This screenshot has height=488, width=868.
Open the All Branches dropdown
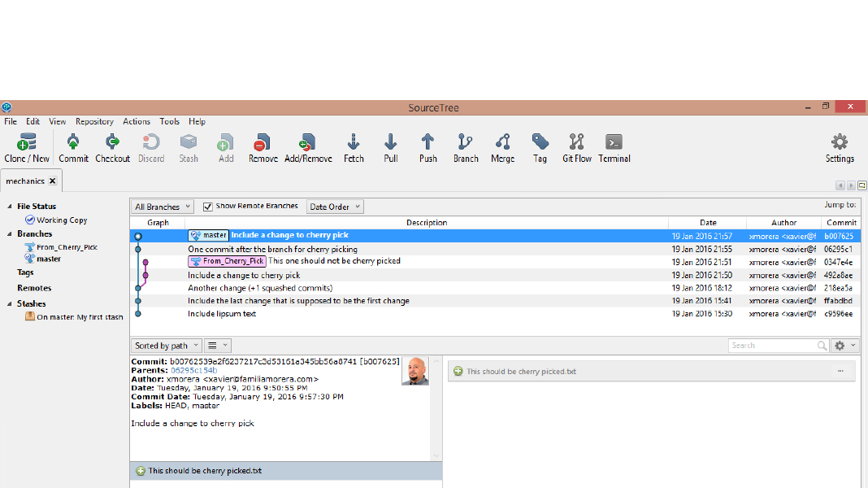[x=163, y=207]
